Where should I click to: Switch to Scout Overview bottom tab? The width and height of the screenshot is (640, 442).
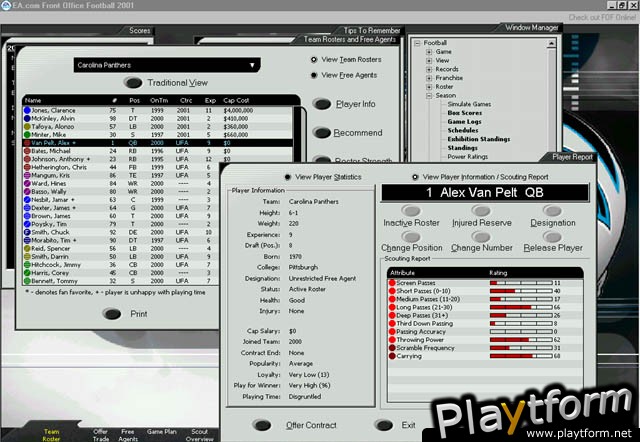(x=199, y=435)
